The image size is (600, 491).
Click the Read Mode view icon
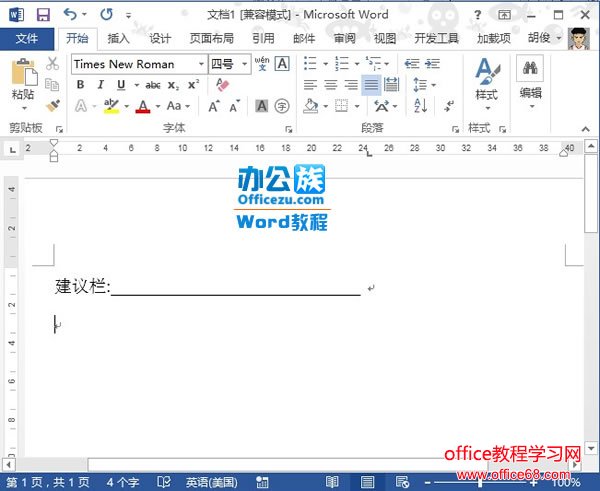pos(332,482)
